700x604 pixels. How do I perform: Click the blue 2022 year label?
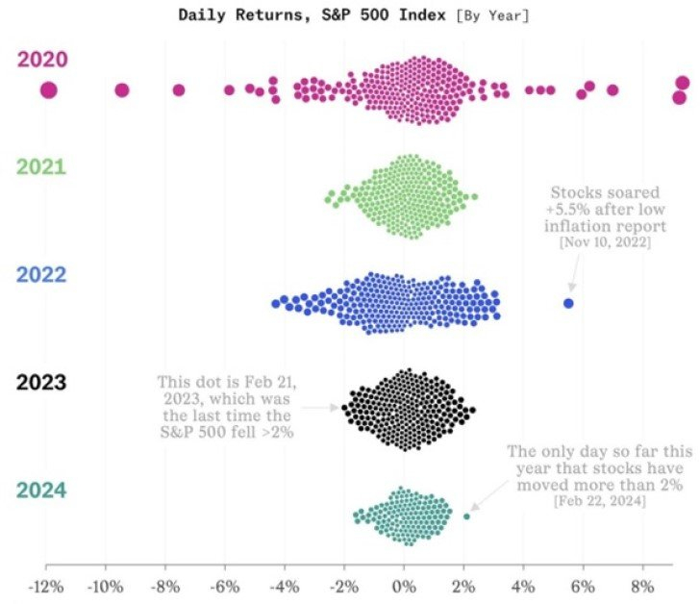click(x=41, y=275)
